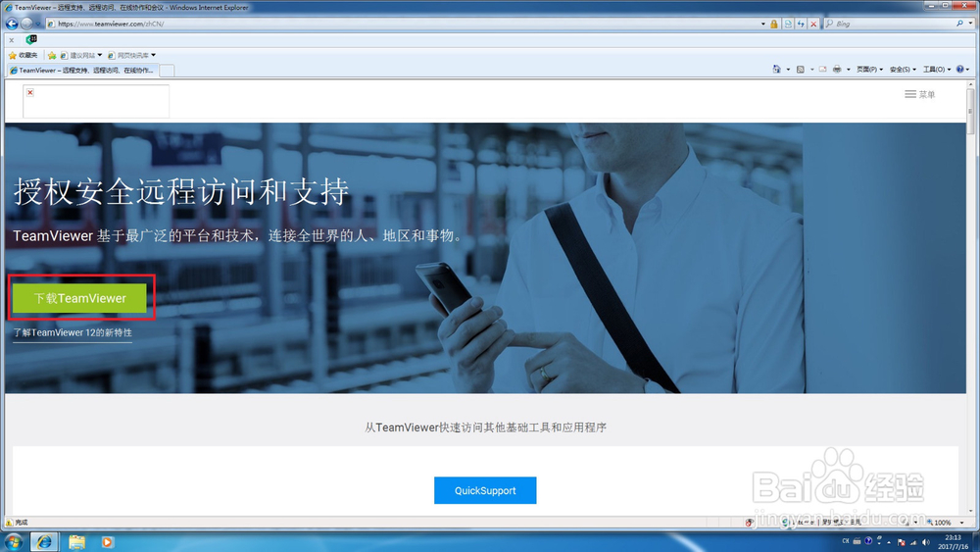Open the zoom level 100% control
Viewport: 980px width, 552px height.
[940, 522]
